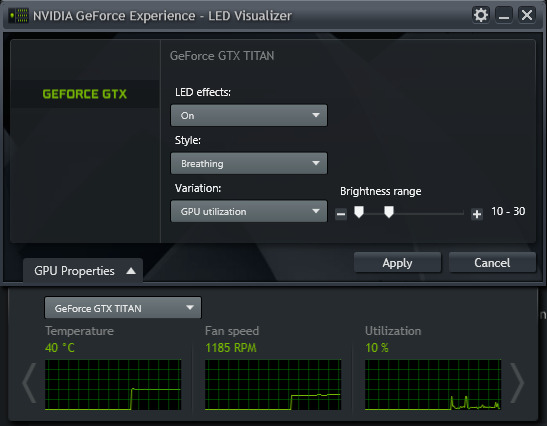Click the Fan speed history graph
The image size is (547, 426).
273,385
